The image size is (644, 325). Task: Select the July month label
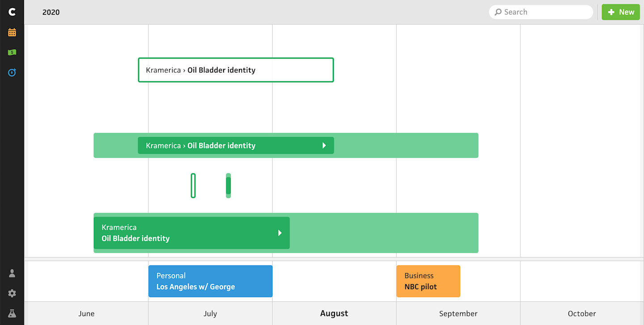click(x=210, y=313)
